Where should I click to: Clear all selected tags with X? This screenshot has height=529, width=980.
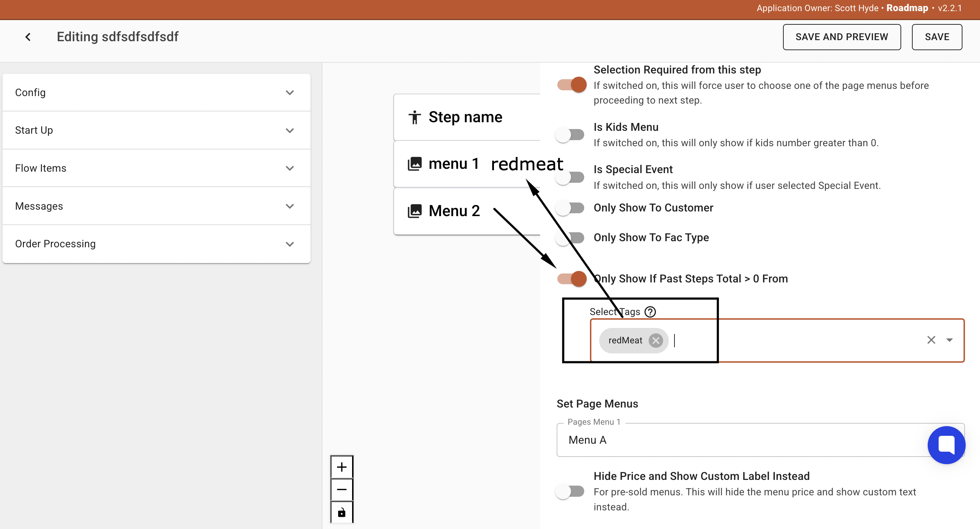coord(931,340)
